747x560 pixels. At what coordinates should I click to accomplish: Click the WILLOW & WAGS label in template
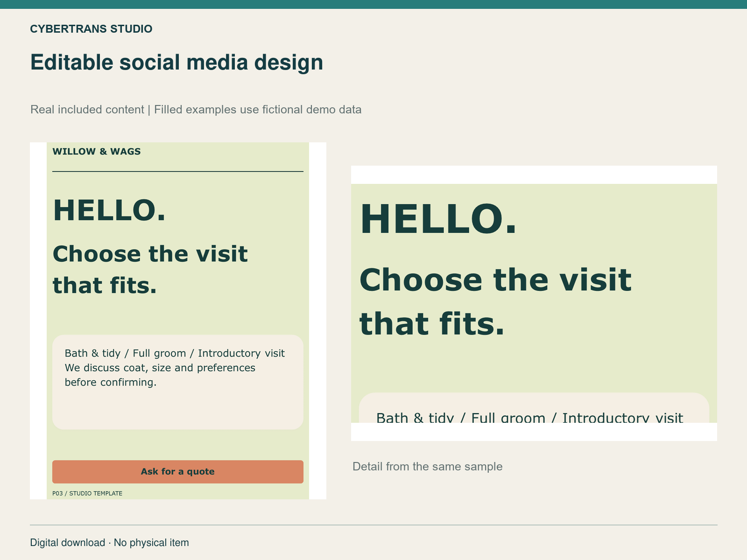click(x=97, y=152)
